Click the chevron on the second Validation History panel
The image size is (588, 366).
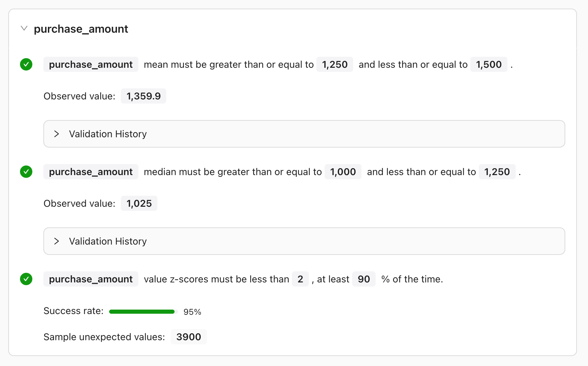point(57,241)
